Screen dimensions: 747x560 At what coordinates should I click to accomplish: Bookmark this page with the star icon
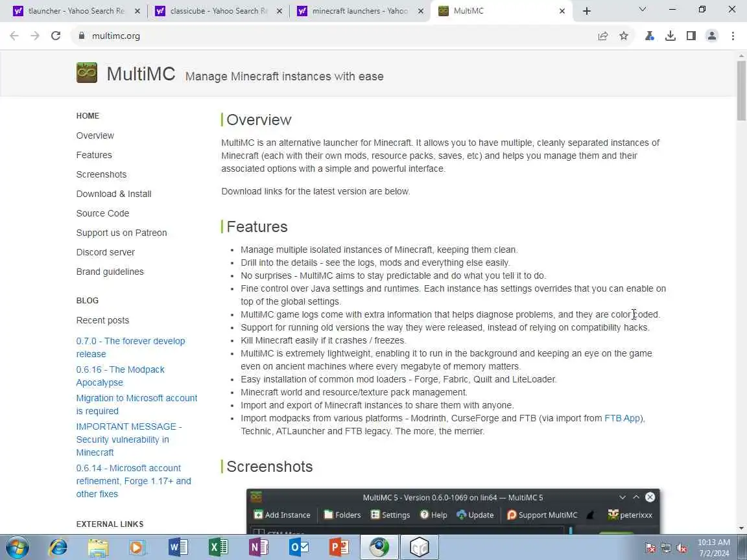[x=624, y=36]
